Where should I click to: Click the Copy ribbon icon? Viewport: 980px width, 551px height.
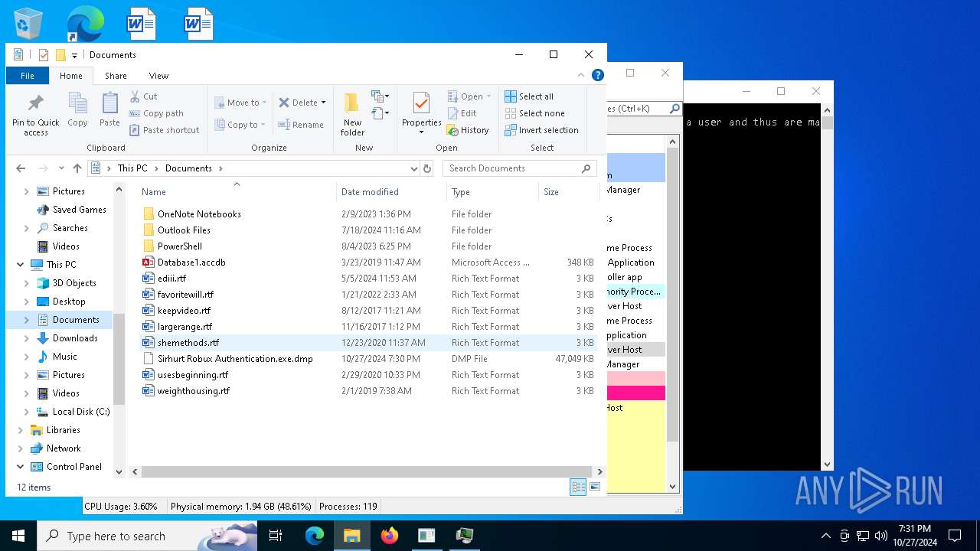click(x=77, y=109)
